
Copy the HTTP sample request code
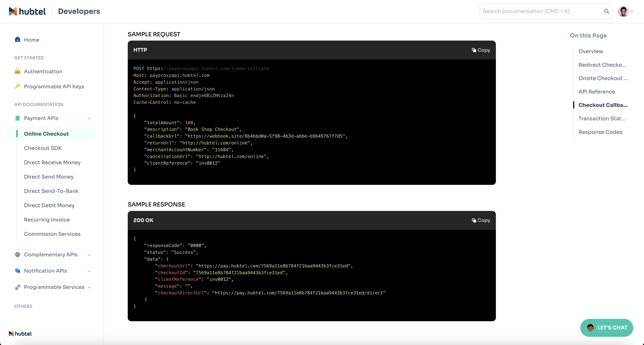(480, 50)
